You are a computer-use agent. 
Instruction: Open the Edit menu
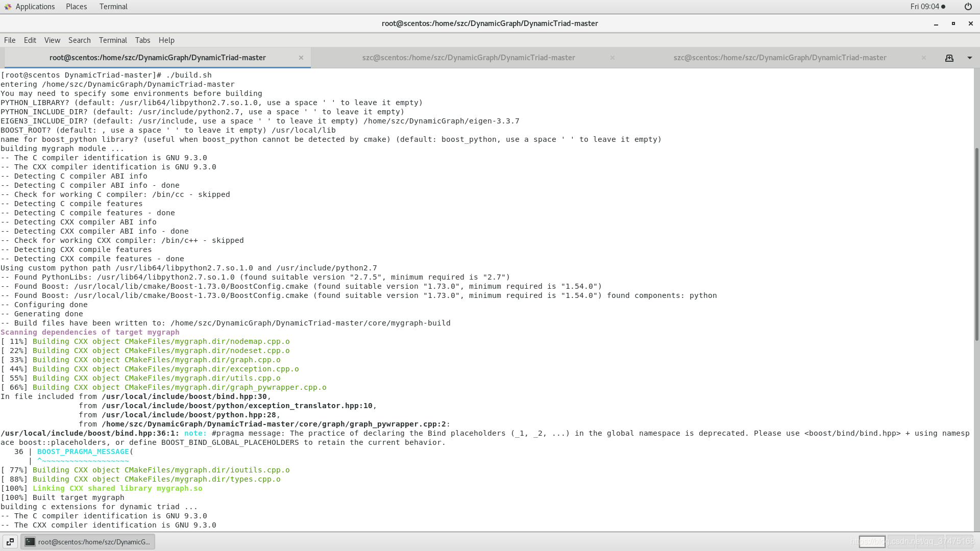click(x=30, y=40)
